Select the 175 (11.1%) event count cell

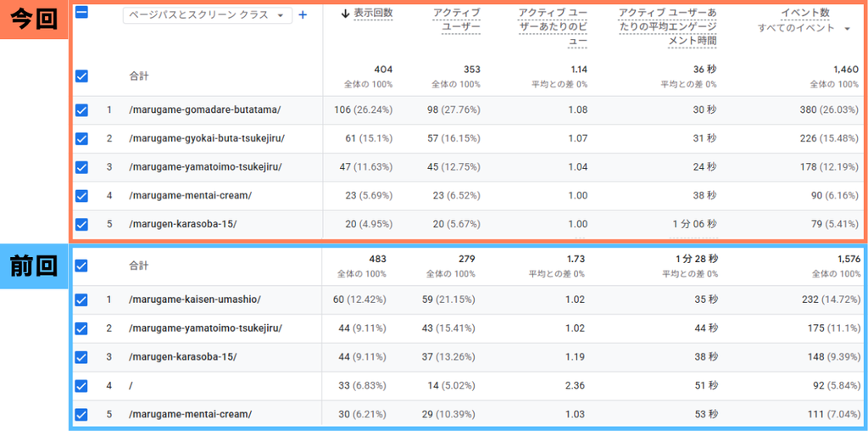click(x=834, y=328)
